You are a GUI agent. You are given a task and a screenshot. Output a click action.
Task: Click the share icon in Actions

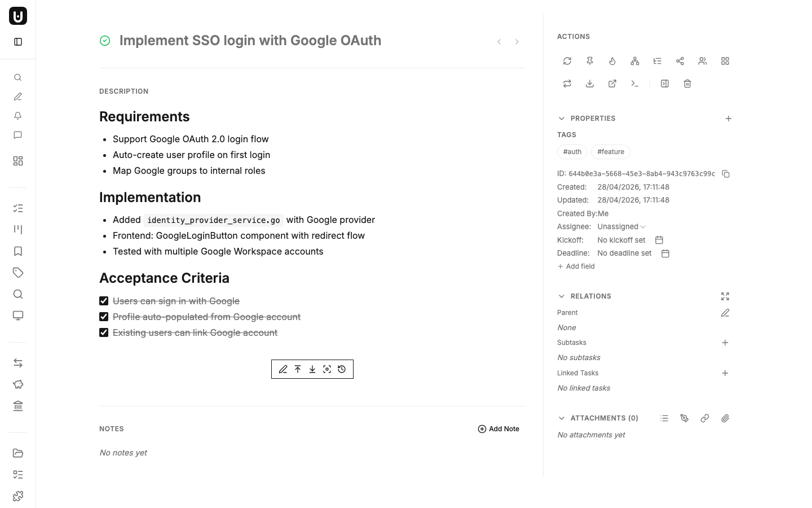[680, 61]
